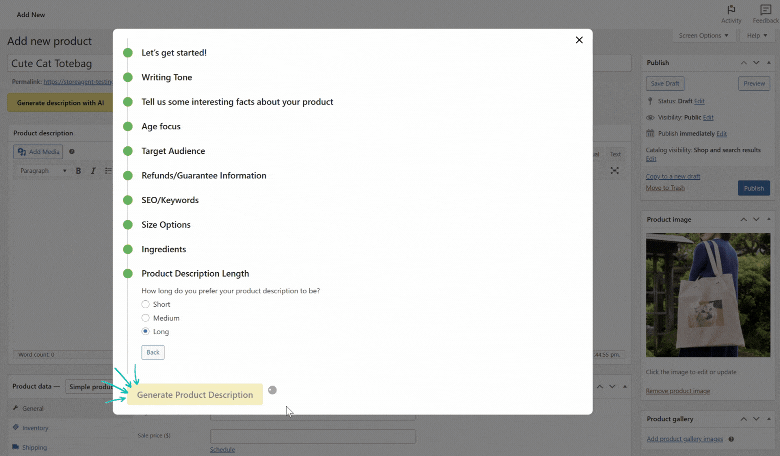780x456 pixels.
Task: Click the tote bag product image thumbnail
Action: (708, 295)
